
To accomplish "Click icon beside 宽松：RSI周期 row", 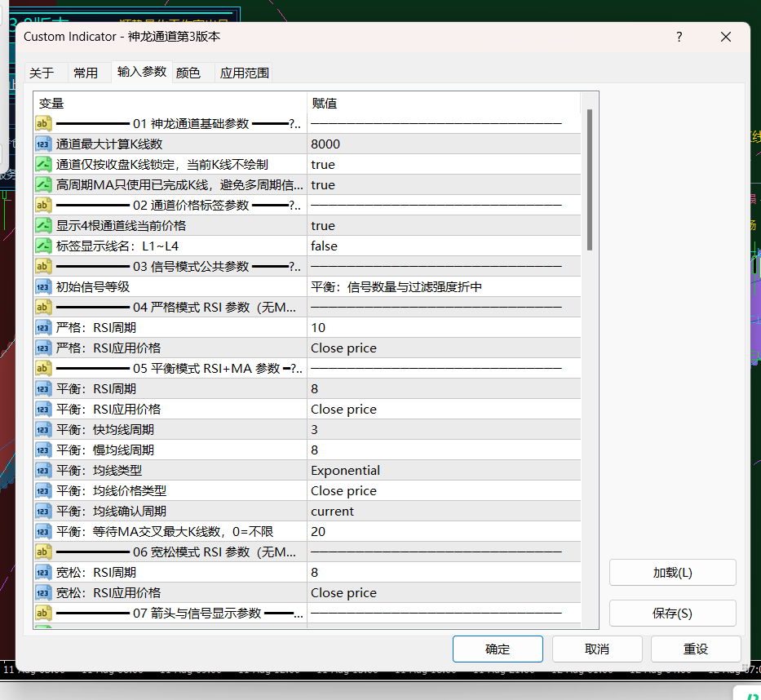I will [x=43, y=573].
